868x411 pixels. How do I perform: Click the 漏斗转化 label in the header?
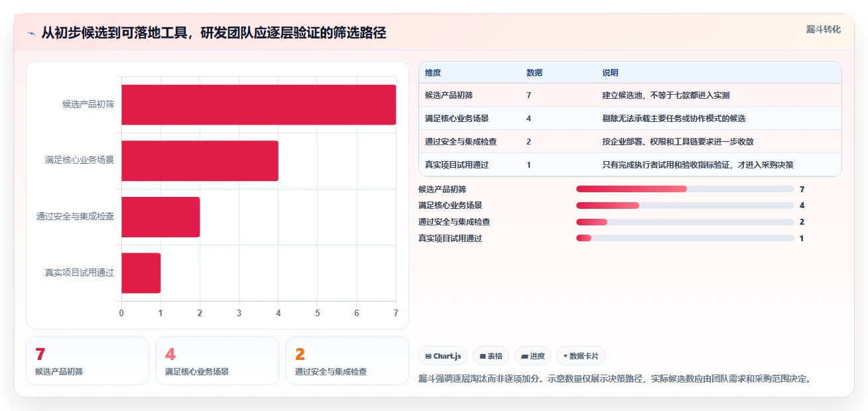point(824,29)
